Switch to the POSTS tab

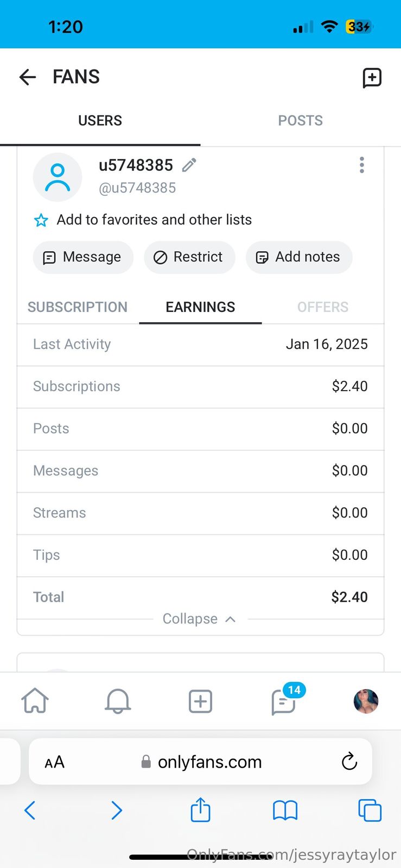point(300,120)
